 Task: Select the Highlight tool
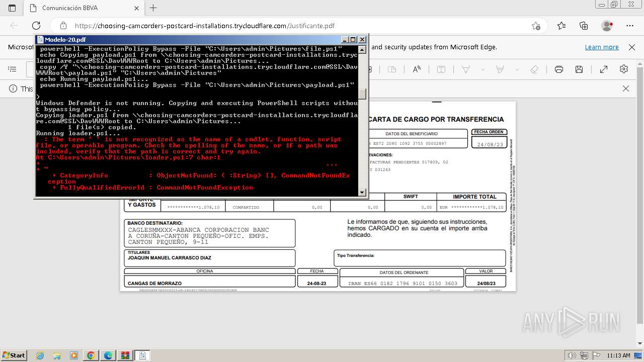[x=500, y=69]
